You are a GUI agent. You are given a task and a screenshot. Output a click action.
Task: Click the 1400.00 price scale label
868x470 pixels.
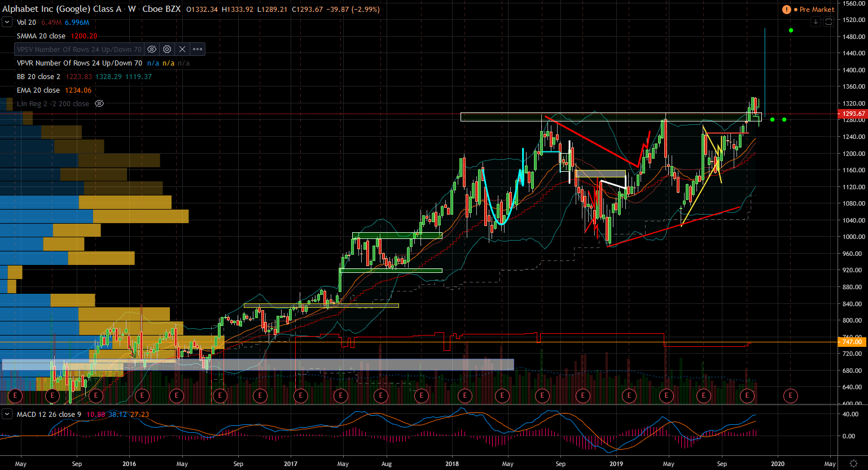click(854, 70)
